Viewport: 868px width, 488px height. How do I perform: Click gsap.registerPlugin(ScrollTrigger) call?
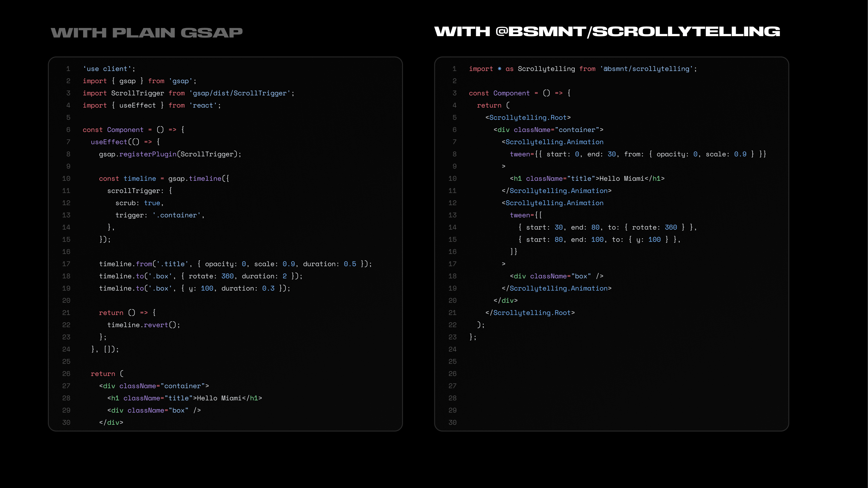pyautogui.click(x=170, y=154)
